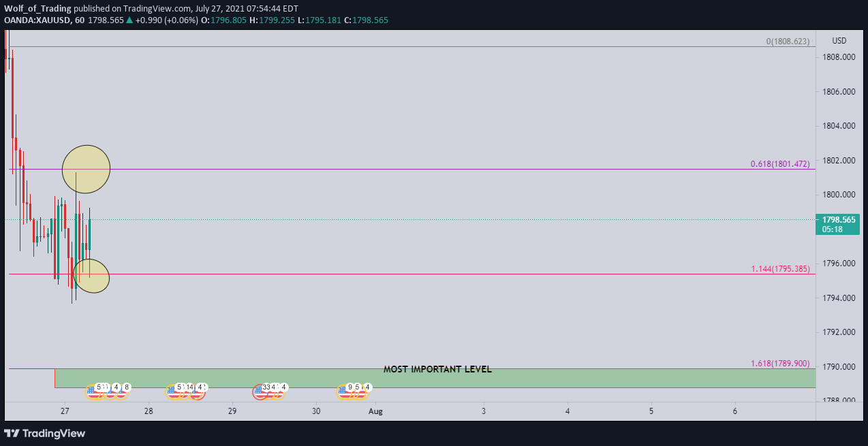Select the 0(1808.623) Fibonacci label
The image size is (868, 446).
click(x=788, y=42)
